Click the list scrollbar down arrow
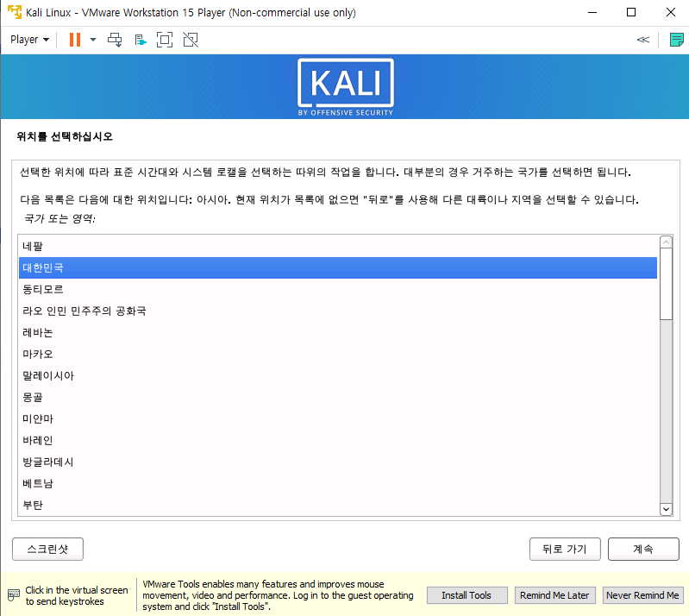 tap(667, 509)
